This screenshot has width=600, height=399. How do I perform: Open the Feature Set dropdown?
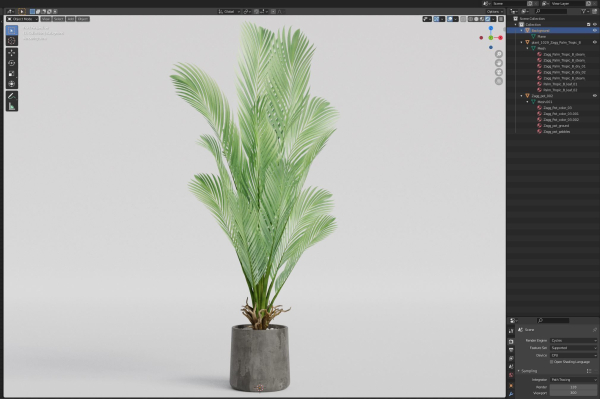coord(573,348)
